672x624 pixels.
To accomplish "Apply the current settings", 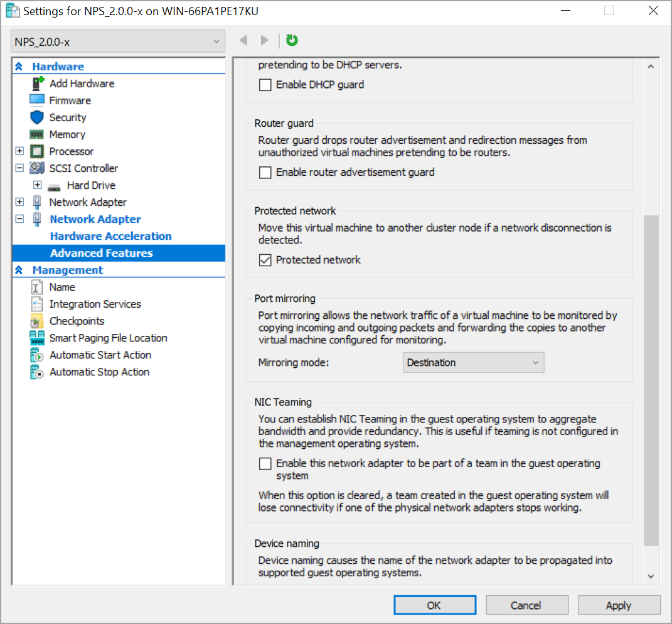I will click(x=619, y=605).
